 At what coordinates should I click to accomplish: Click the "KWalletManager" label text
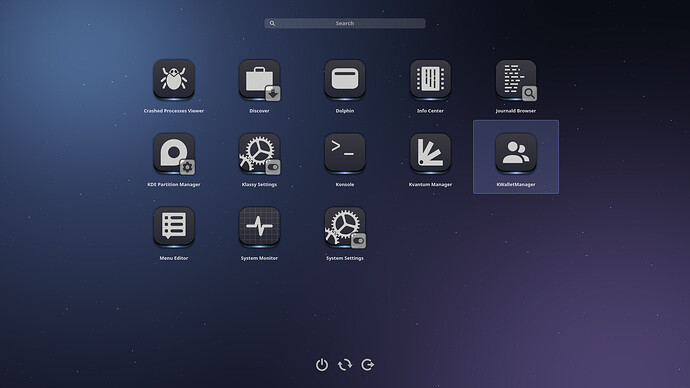(x=516, y=184)
